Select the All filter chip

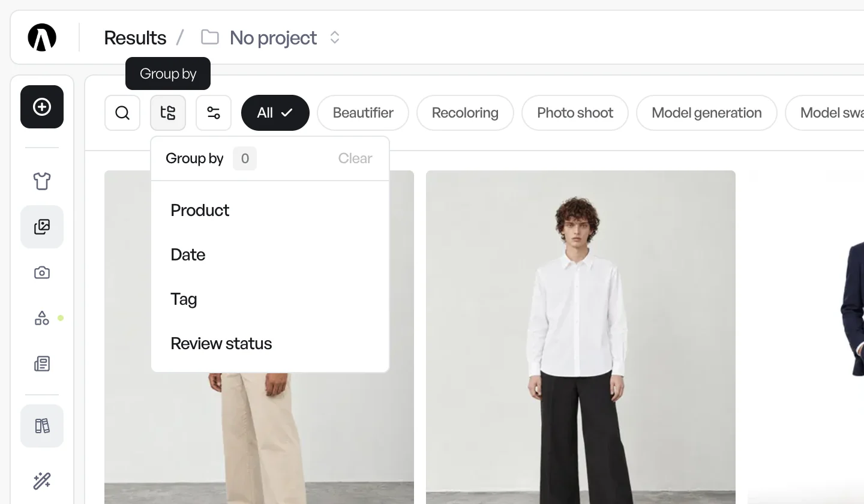click(275, 113)
